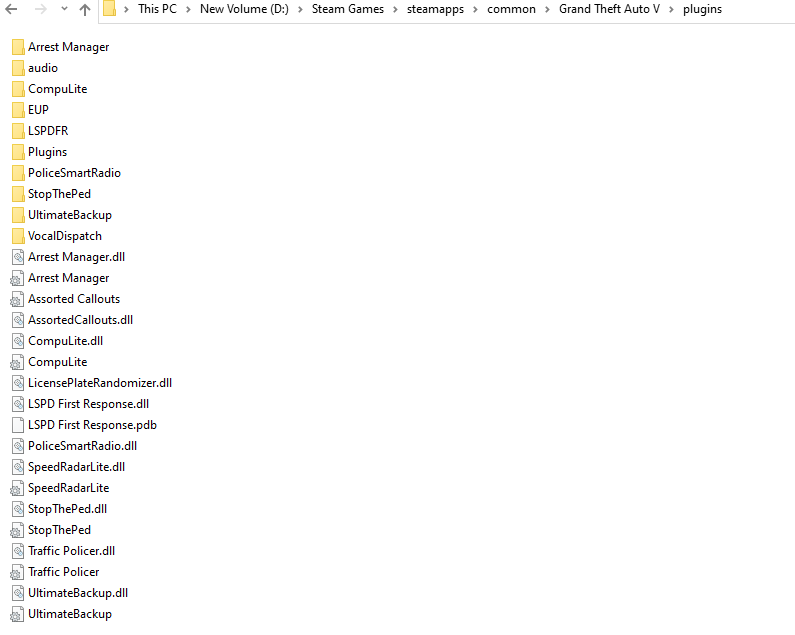Viewport: 795px width, 635px height.
Task: Go forward using the forward arrow
Action: pos(41,9)
